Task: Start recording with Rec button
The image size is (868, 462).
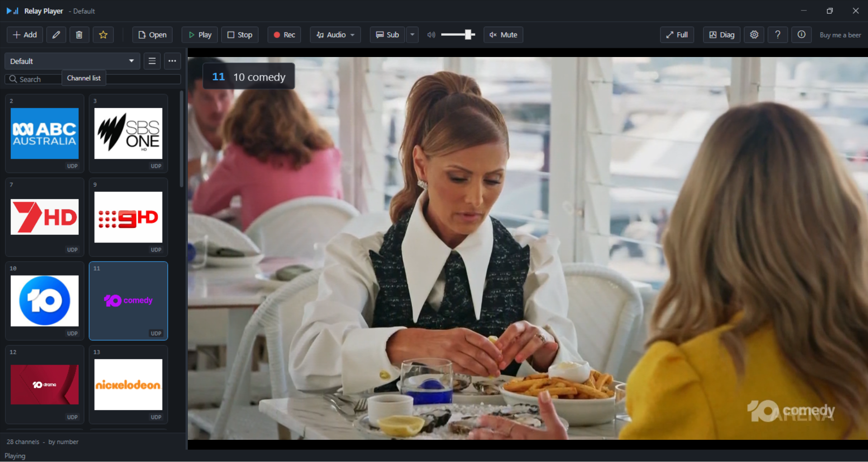Action: [x=285, y=35]
